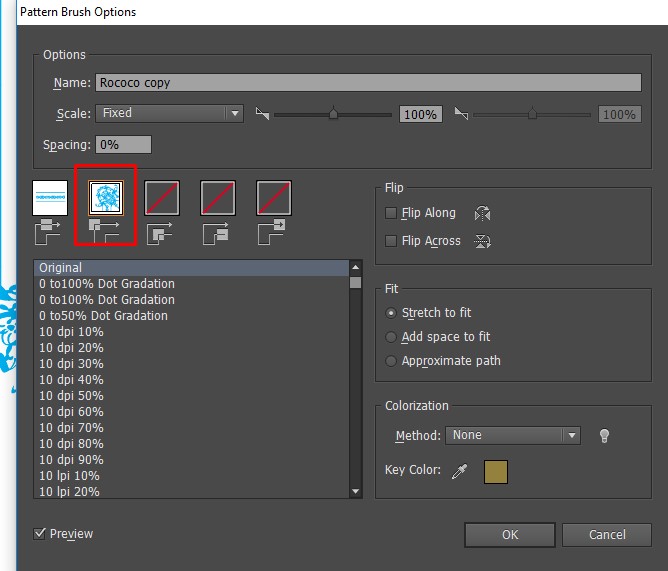Enable Flip Along checkbox
The width and height of the screenshot is (668, 571).
click(x=391, y=213)
